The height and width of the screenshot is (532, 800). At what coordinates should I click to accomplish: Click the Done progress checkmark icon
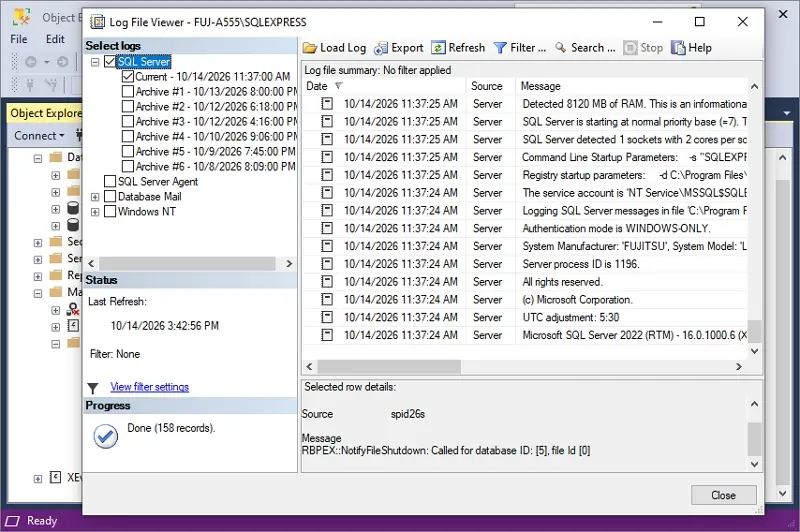click(x=106, y=436)
